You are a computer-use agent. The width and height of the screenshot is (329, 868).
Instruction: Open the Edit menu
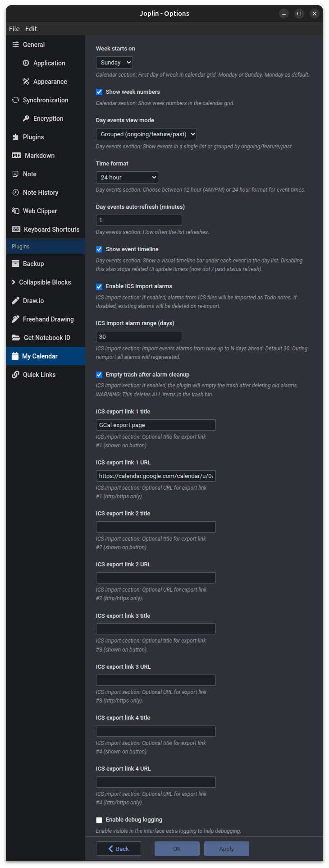click(31, 28)
